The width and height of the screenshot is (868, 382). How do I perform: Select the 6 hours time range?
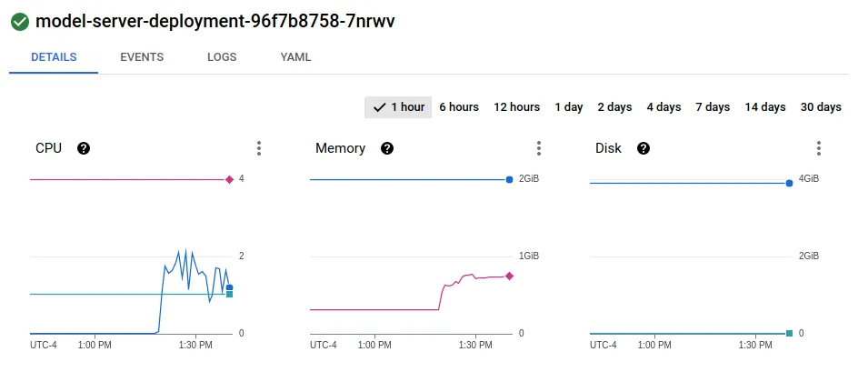[459, 107]
